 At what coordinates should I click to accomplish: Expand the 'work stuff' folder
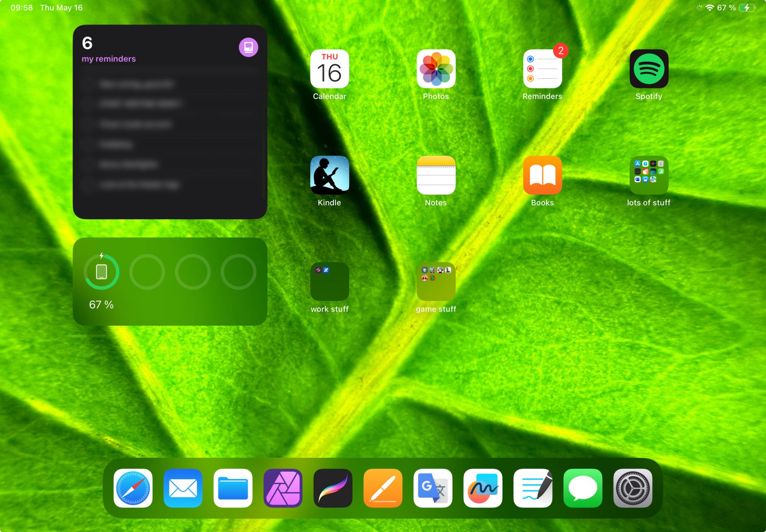tap(329, 282)
